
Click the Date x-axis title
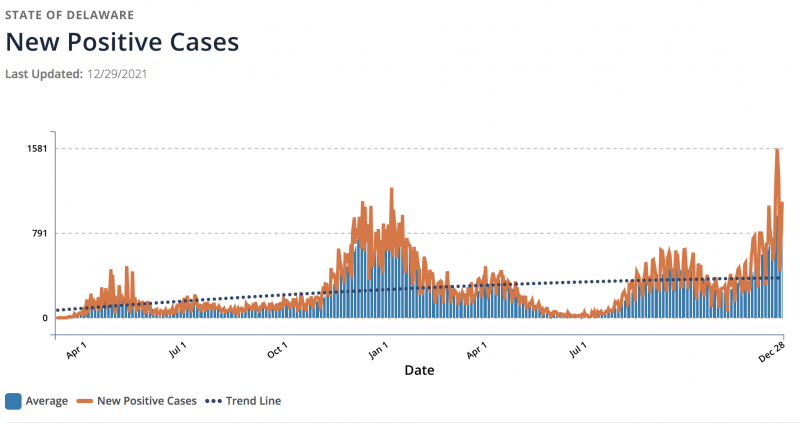pos(419,371)
